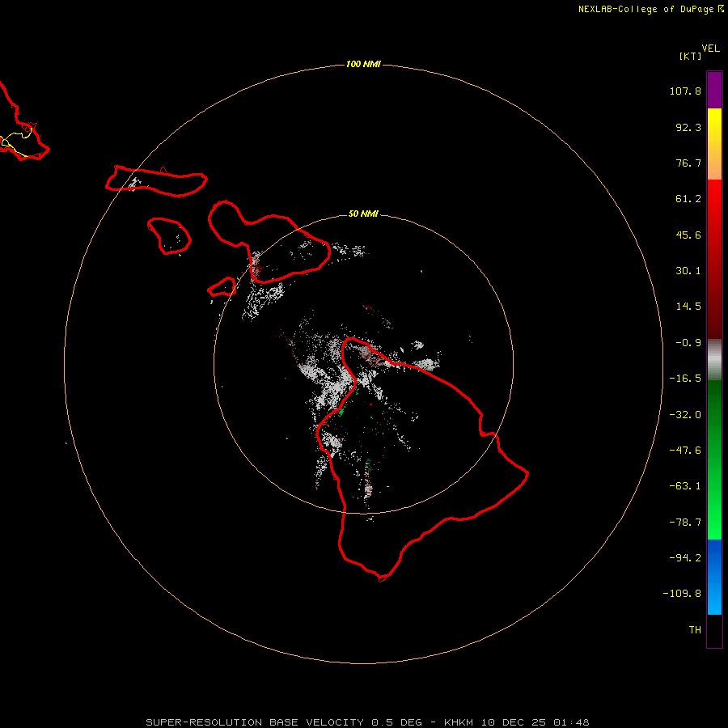Viewport: 728px width, 728px height.
Task: Click the VEL legend title
Action: [710, 49]
